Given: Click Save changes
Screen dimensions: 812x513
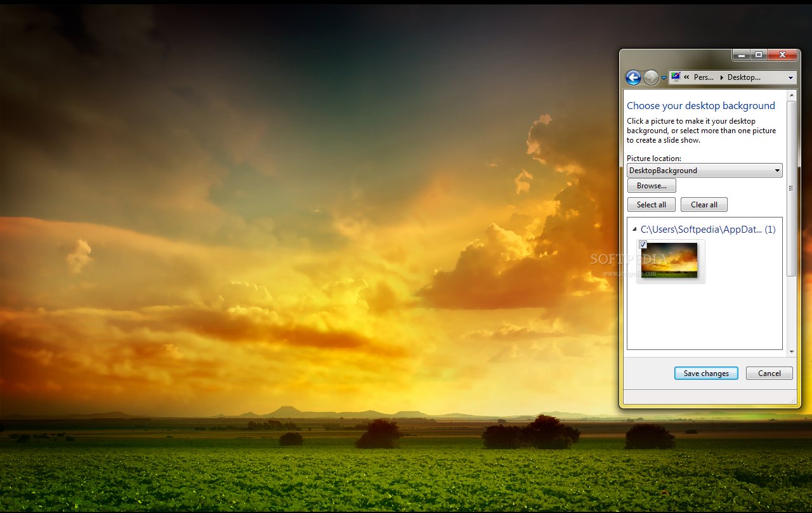Looking at the screenshot, I should [706, 373].
